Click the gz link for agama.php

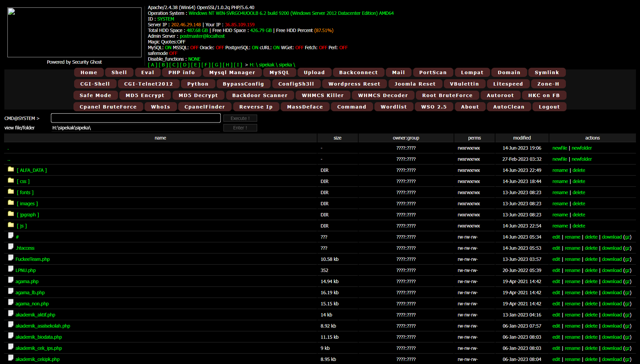[627, 281]
